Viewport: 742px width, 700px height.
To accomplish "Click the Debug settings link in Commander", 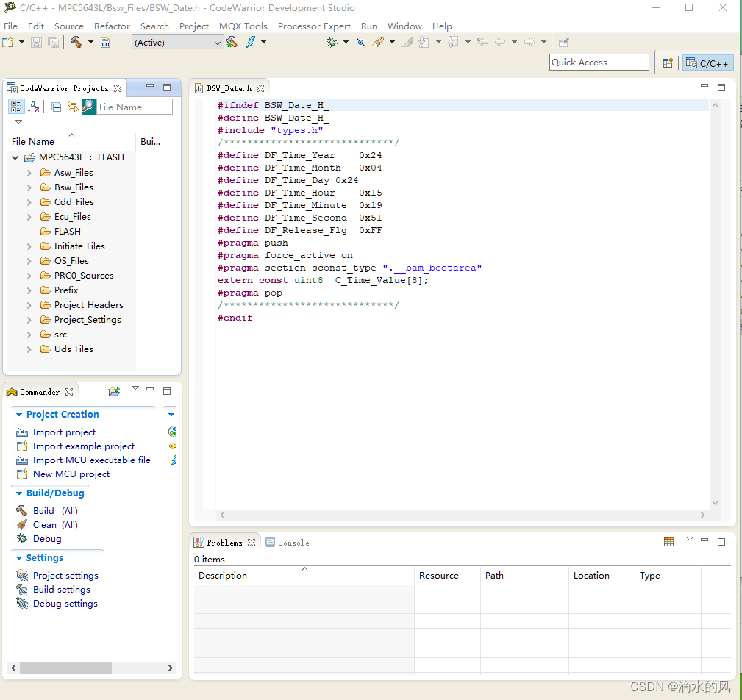I will pos(65,604).
